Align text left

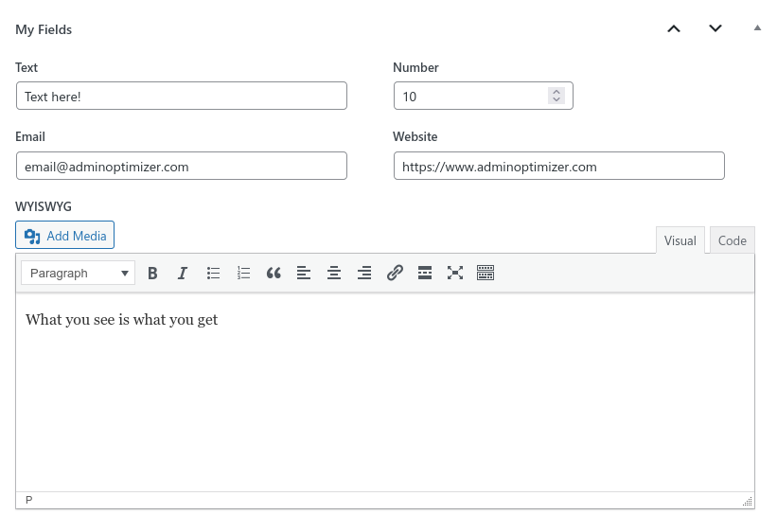(x=304, y=274)
